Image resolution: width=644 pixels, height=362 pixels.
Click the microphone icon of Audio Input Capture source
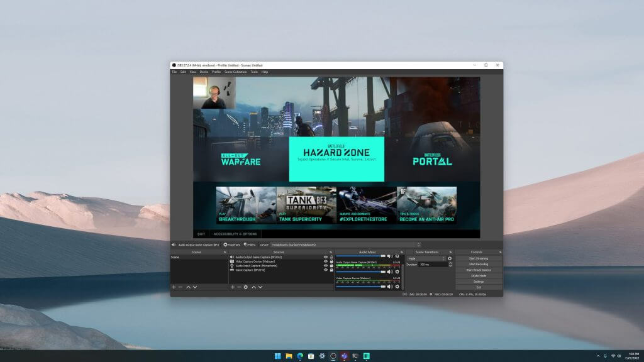point(231,266)
